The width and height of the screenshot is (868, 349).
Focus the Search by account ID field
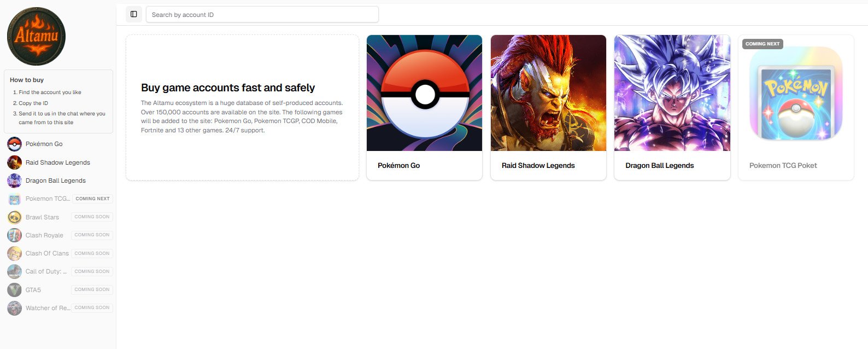(x=262, y=14)
